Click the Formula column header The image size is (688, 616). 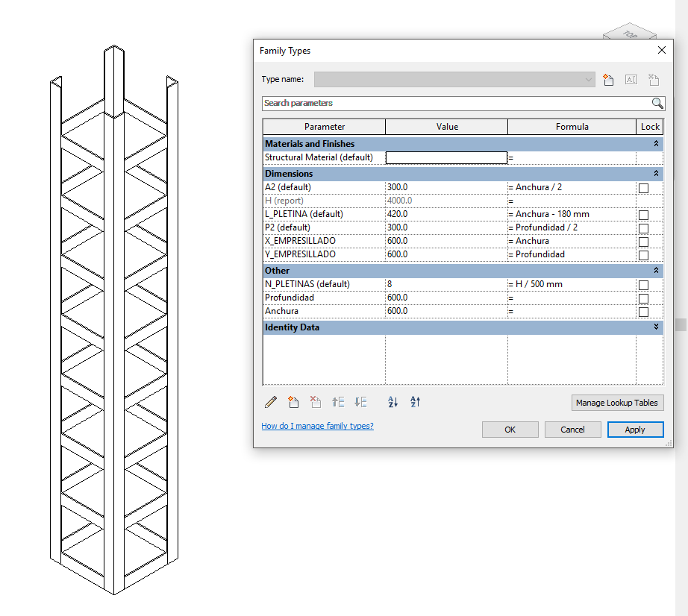point(572,127)
